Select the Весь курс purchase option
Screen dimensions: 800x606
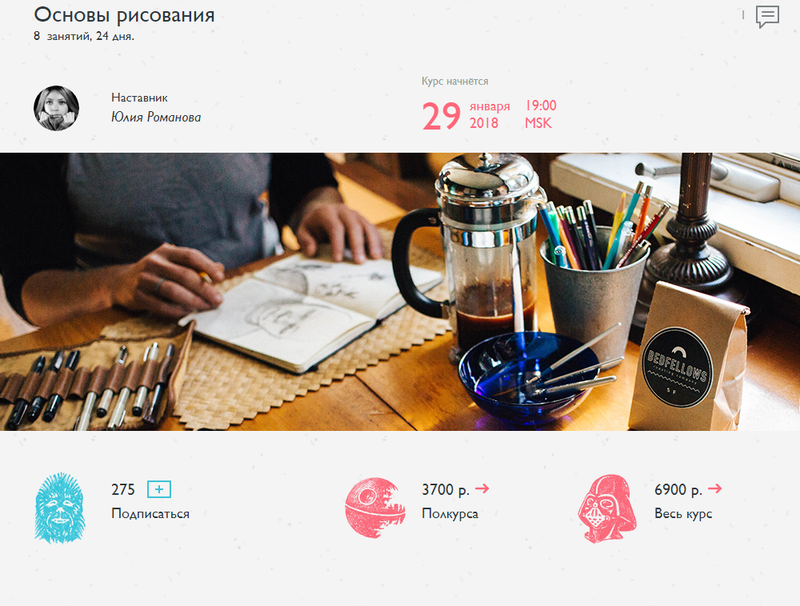[x=683, y=514]
